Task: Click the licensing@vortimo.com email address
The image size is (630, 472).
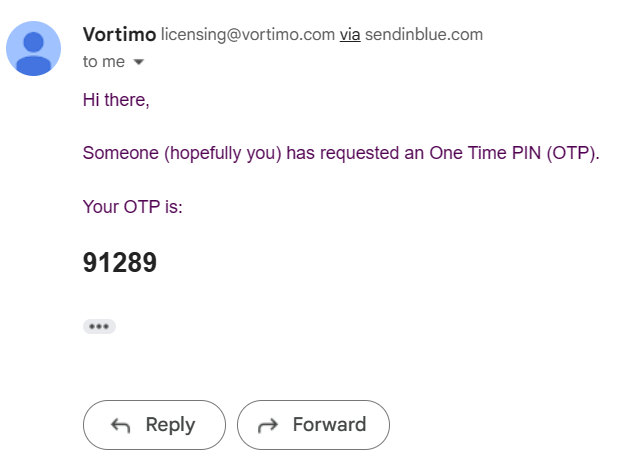Action: click(248, 35)
